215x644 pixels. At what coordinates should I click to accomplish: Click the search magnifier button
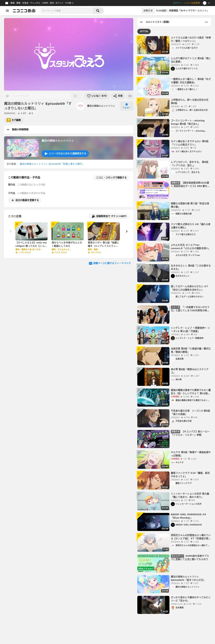click(x=98, y=11)
